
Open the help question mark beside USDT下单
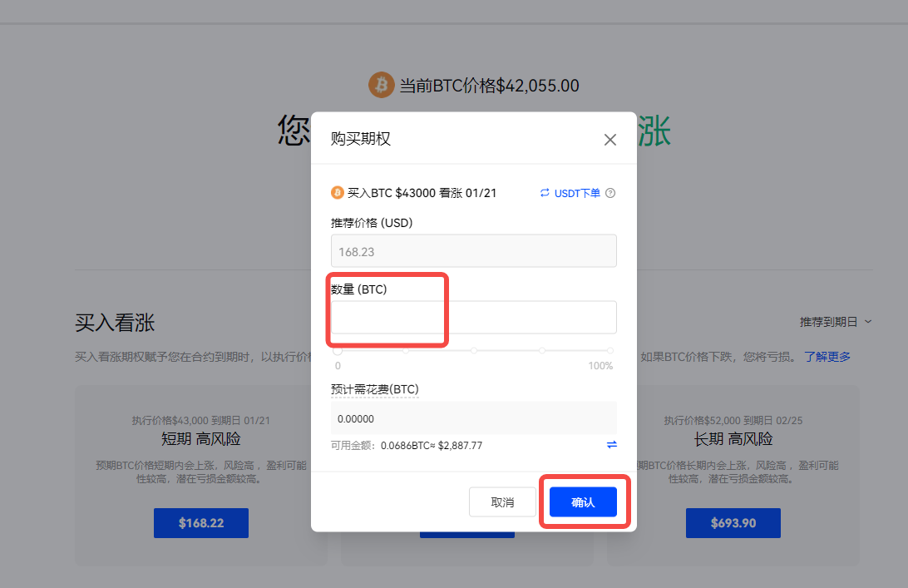coord(610,193)
